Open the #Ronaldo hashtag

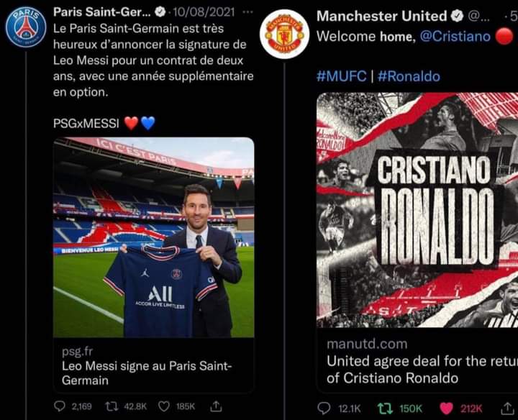[409, 76]
